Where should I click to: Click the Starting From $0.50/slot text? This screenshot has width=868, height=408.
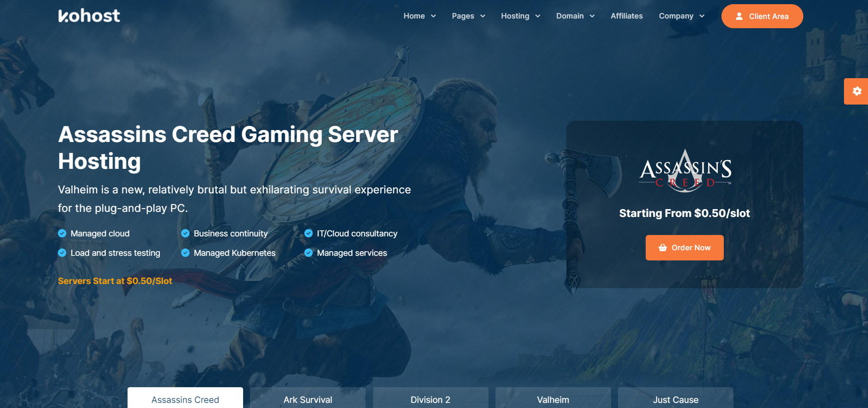685,213
